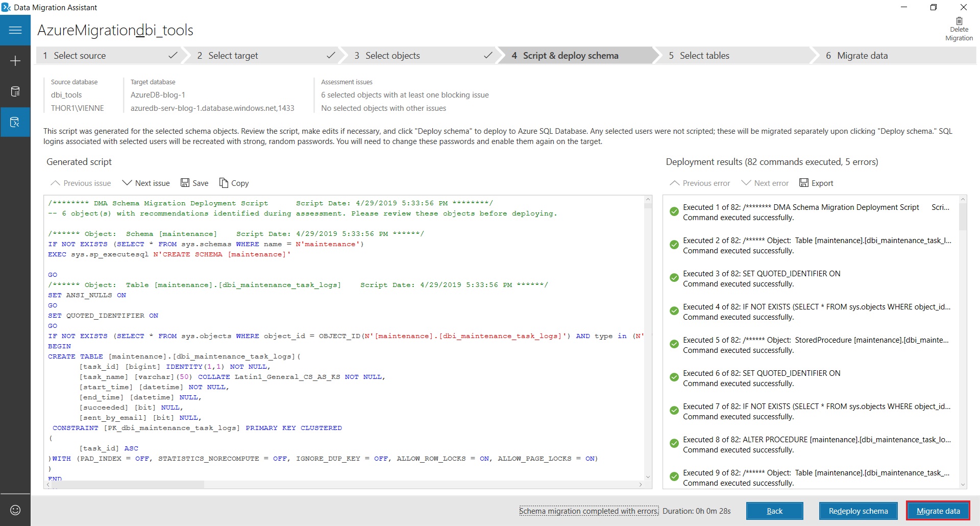Click the 'AzureMigrationdbi_tools' project title
Viewport: 980px width, 526px height.
tap(115, 30)
